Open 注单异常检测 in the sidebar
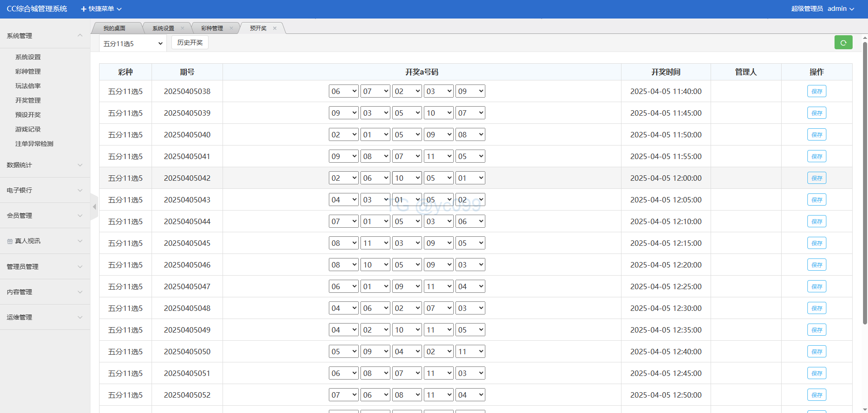This screenshot has width=868, height=413. point(34,144)
